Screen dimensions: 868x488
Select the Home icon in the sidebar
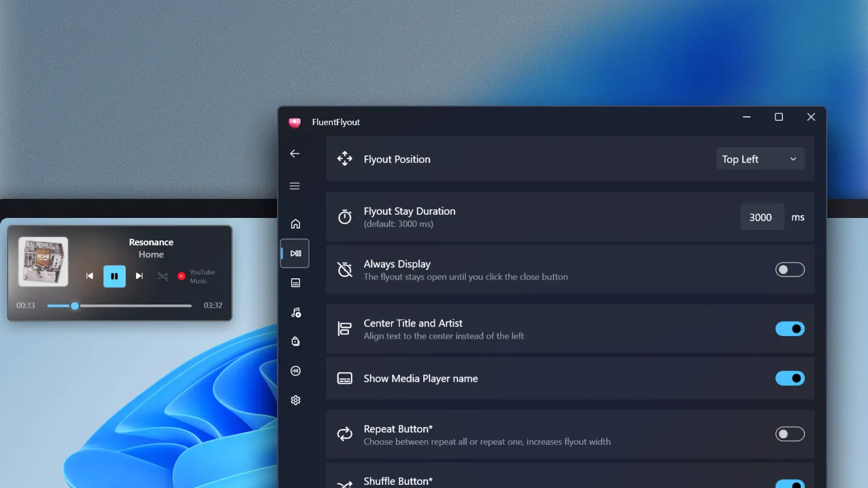(x=294, y=223)
